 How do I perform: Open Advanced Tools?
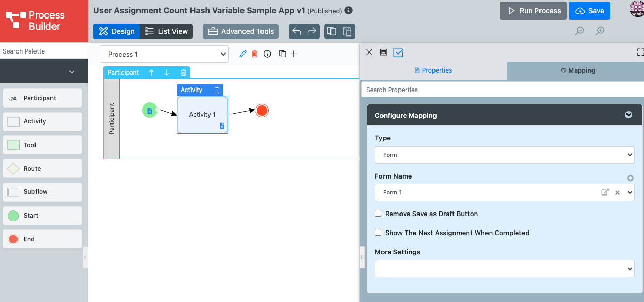(240, 31)
